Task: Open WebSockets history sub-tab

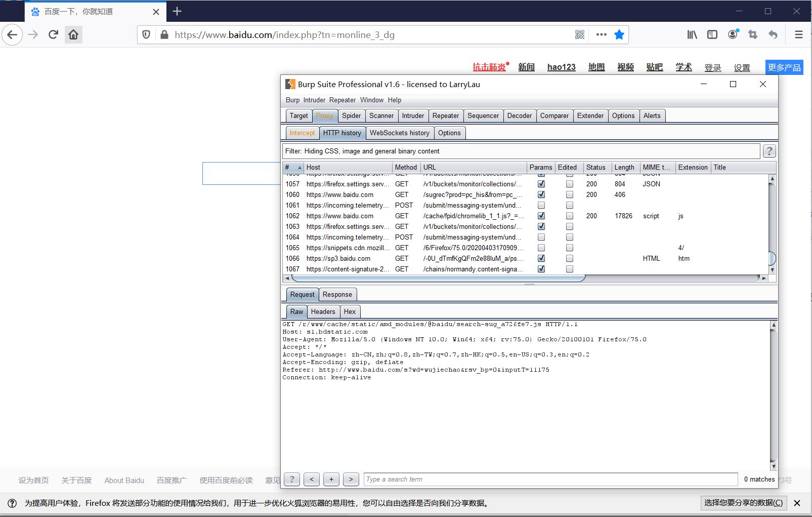Action: click(x=399, y=133)
